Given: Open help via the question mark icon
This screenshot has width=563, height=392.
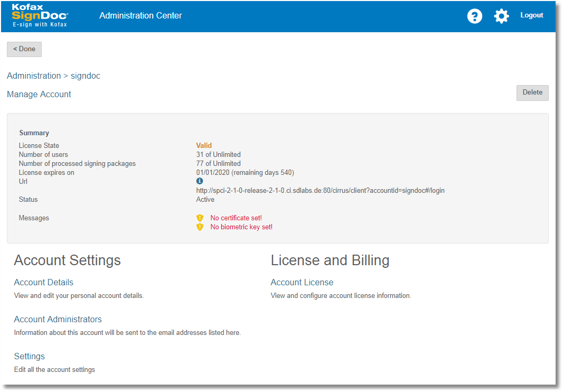Looking at the screenshot, I should pyautogui.click(x=475, y=16).
